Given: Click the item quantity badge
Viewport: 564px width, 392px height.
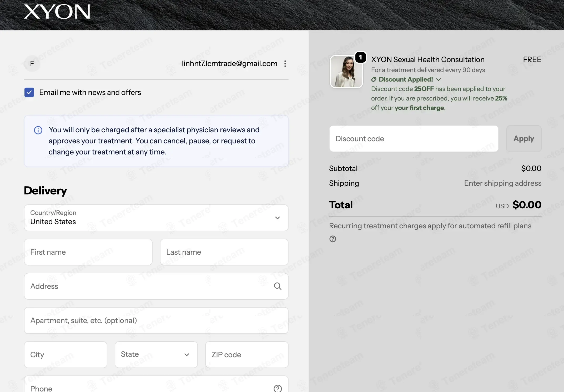Looking at the screenshot, I should point(361,57).
